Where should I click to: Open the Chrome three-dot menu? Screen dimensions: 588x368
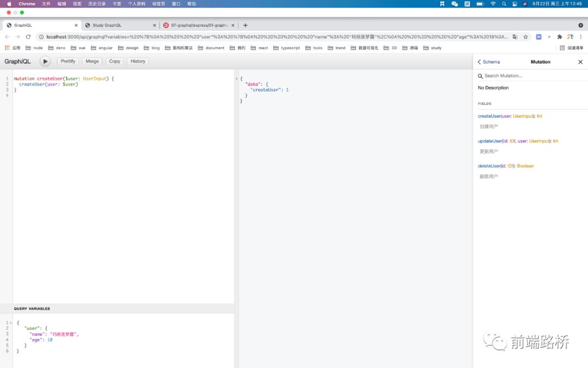pyautogui.click(x=580, y=37)
